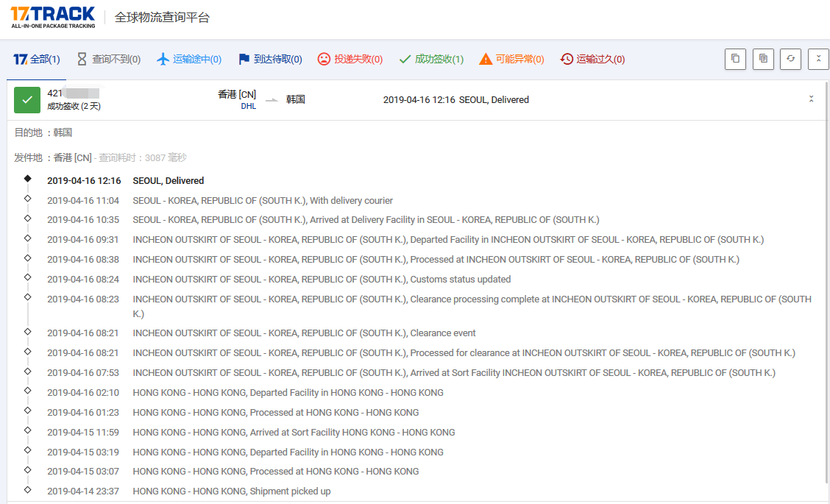
Task: Open the 运输过久(0) expired filter
Action: (x=592, y=60)
